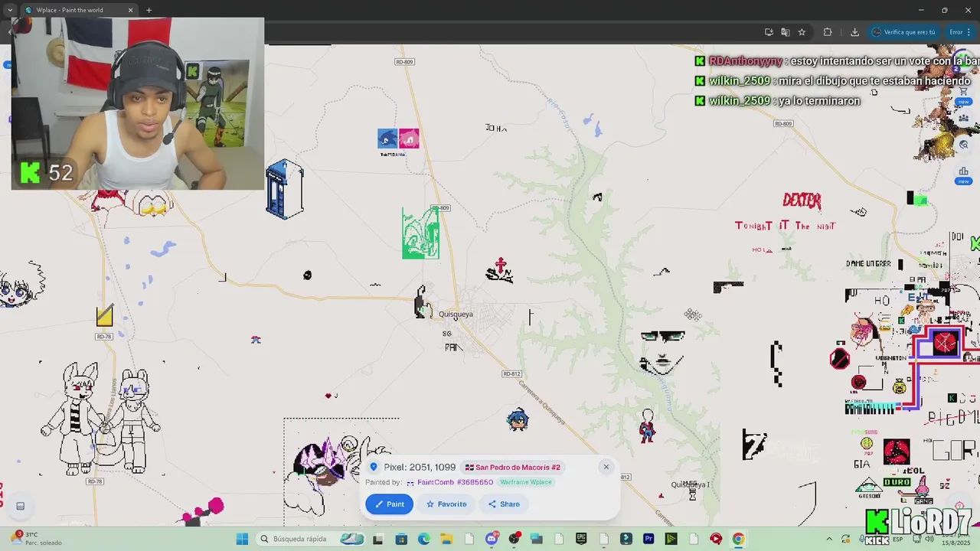
Task: Expand the system tray hidden icons
Action: point(829,539)
